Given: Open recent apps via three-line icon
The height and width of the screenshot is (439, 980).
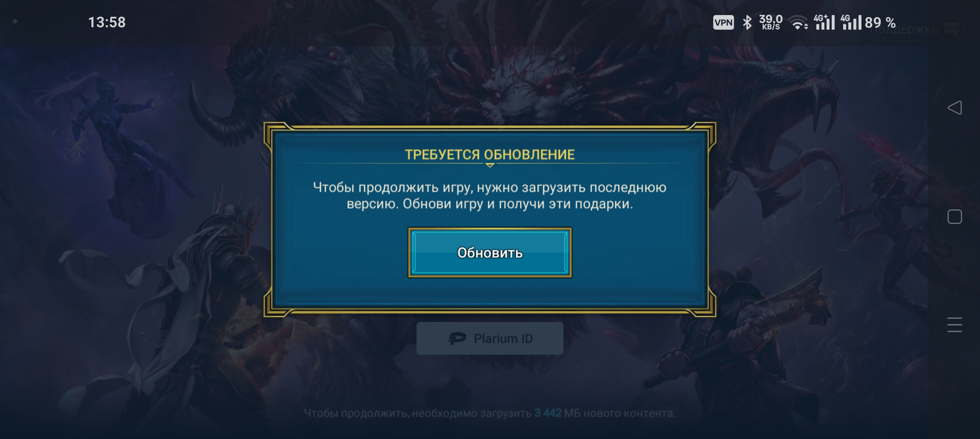Looking at the screenshot, I should 955,325.
